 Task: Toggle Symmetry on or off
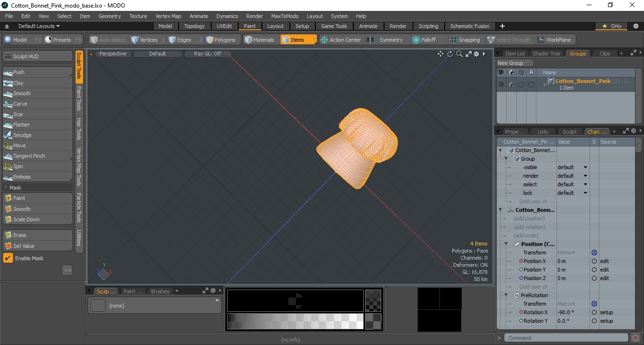click(387, 40)
